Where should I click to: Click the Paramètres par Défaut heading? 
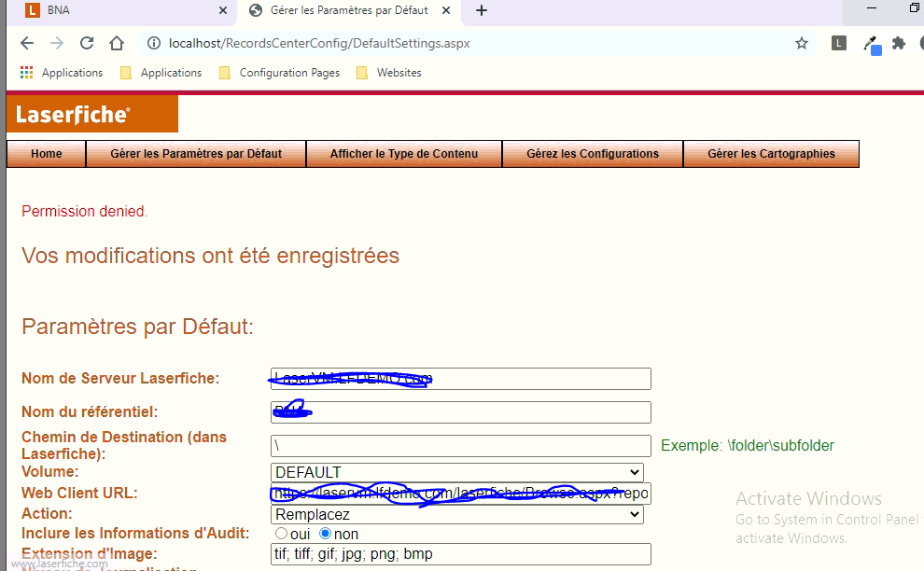pyautogui.click(x=137, y=327)
